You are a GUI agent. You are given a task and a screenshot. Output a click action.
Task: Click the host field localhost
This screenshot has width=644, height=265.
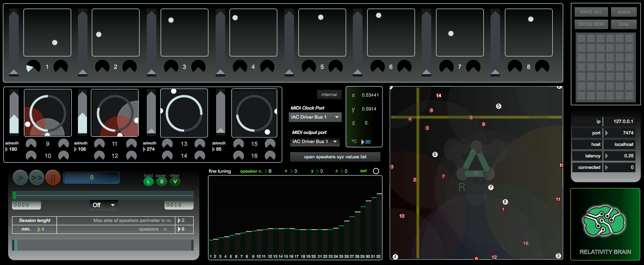[x=620, y=144]
